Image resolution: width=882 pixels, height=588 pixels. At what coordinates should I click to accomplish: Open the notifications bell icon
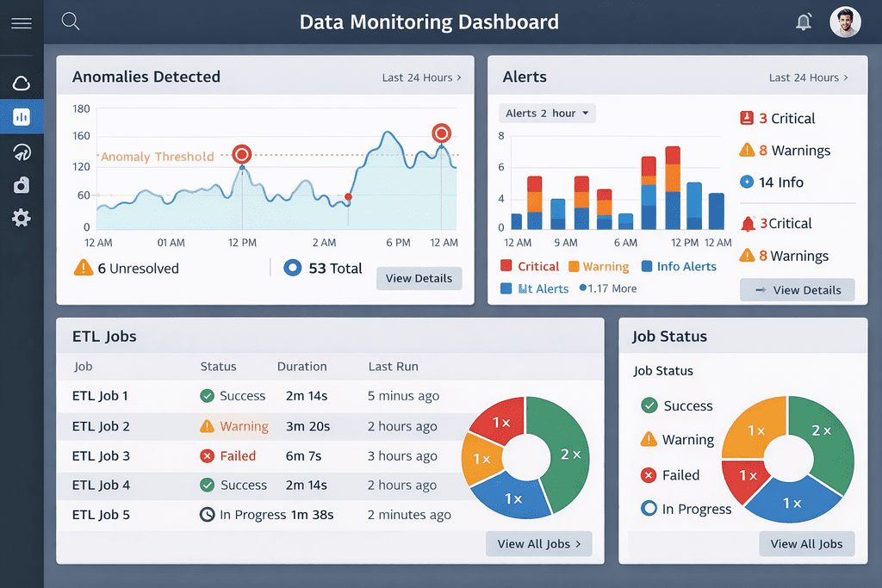(804, 22)
